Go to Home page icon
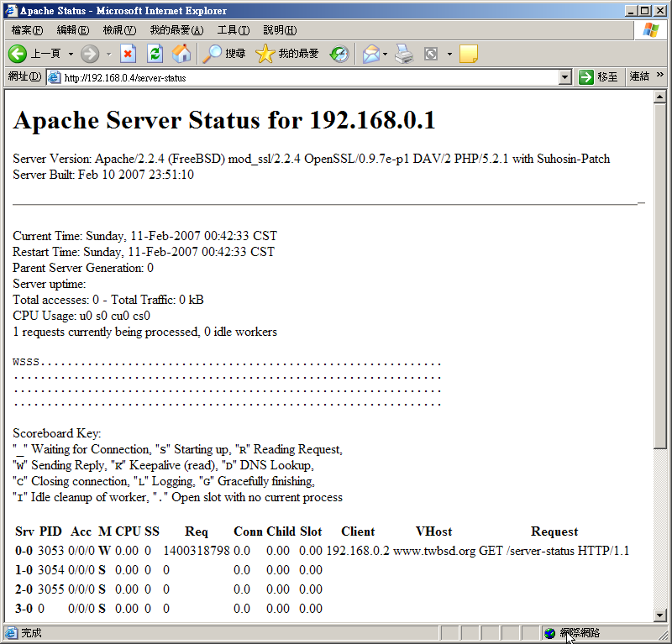Screen dimensions: 672x644 [181, 54]
